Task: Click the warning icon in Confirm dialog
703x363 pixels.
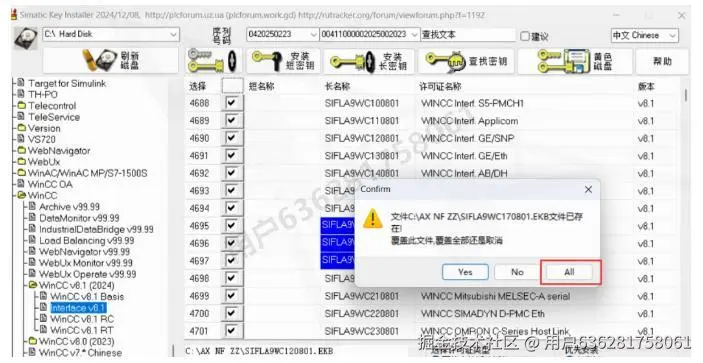Action: click(x=373, y=219)
